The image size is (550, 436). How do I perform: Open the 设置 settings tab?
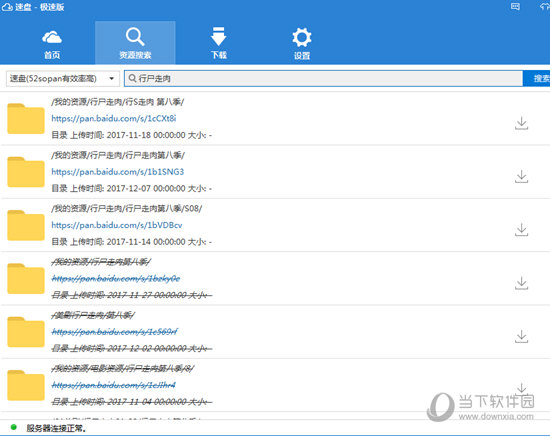[302, 44]
